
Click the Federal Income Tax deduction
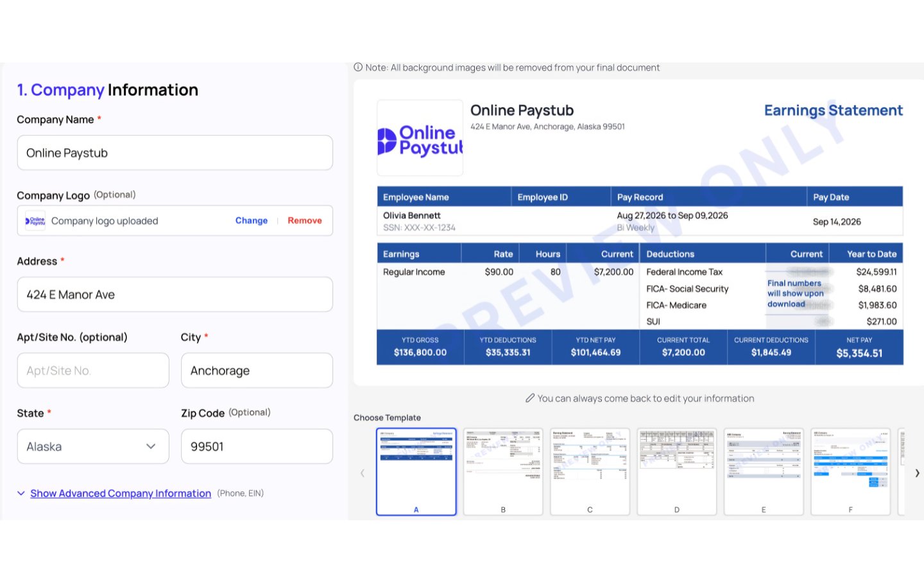coord(684,272)
